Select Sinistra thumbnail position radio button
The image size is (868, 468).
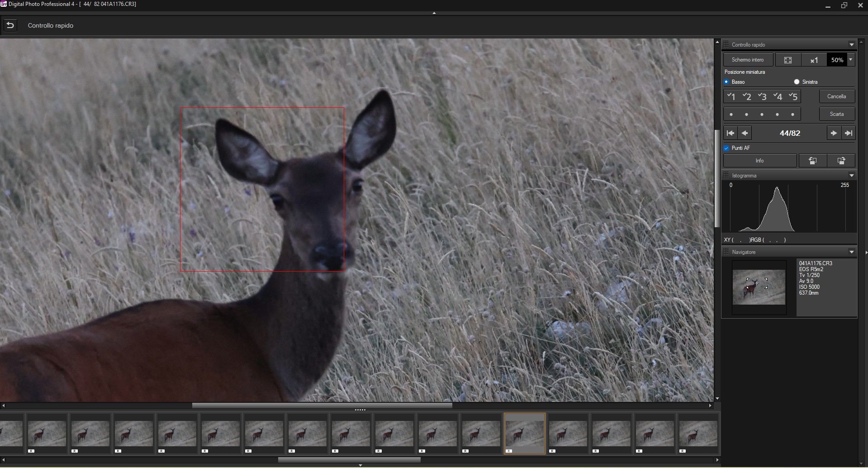coord(797,82)
